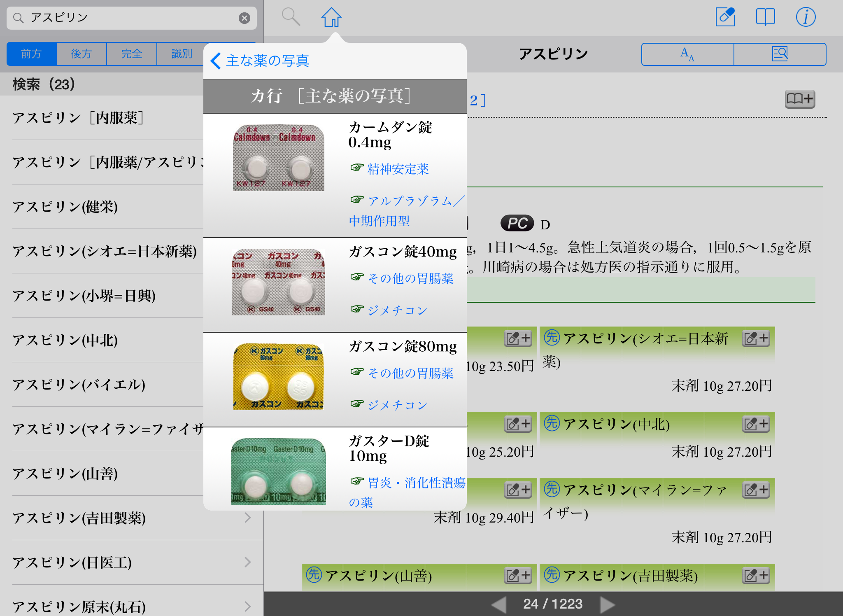Tap the in-page search document icon

point(780,54)
